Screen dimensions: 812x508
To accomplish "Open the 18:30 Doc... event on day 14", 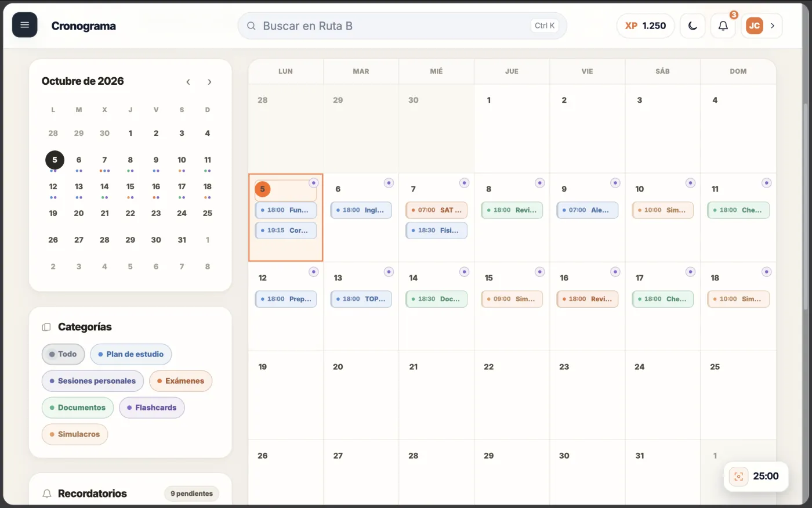I will [x=437, y=299].
